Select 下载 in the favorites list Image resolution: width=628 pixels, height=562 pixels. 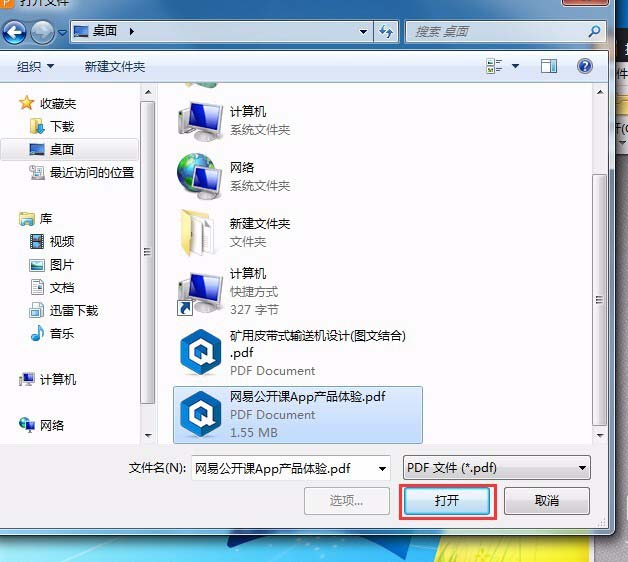click(x=62, y=126)
